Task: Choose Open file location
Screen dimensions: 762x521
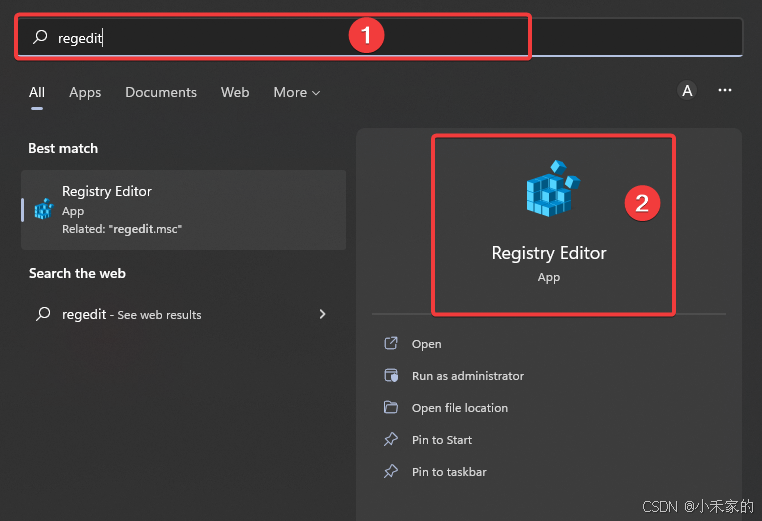Action: 460,408
